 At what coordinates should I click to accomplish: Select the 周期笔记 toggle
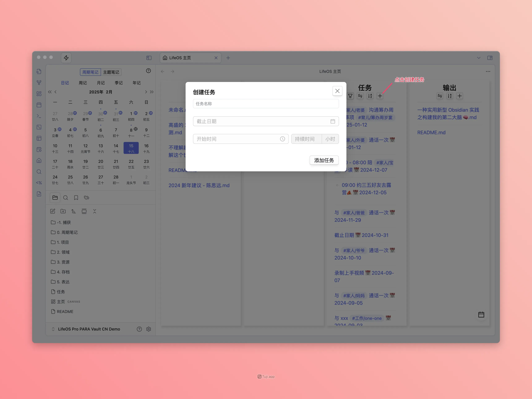pyautogui.click(x=90, y=72)
